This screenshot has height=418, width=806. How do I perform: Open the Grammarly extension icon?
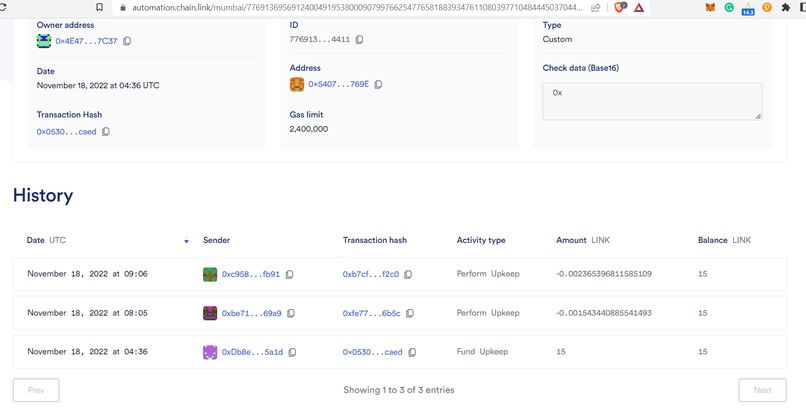pos(729,8)
